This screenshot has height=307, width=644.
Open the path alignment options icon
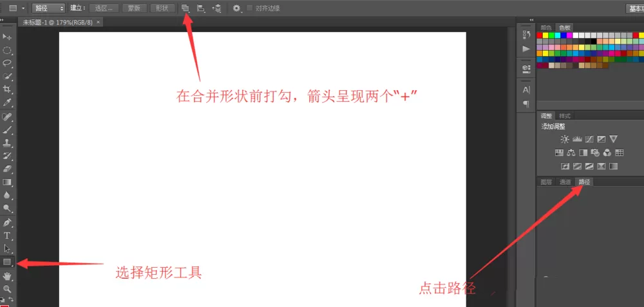coord(201,8)
